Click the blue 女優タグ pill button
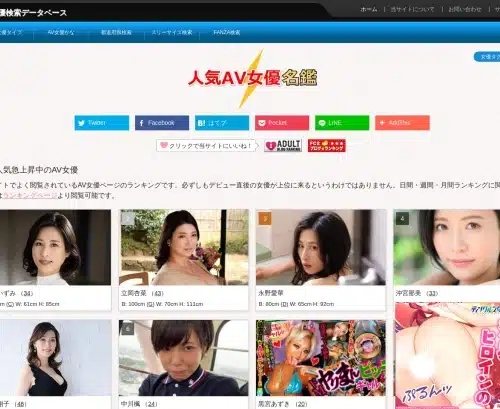Viewport: 500px width, 409px height. point(487,57)
